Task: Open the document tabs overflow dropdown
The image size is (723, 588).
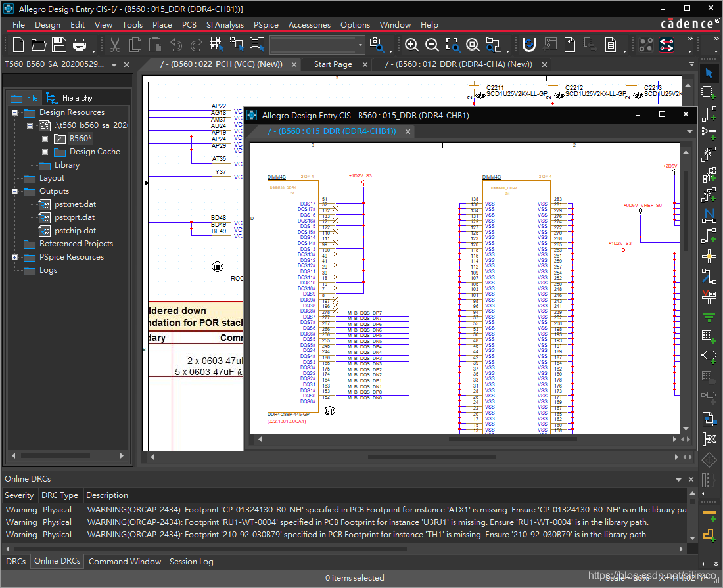Action: pos(691,64)
